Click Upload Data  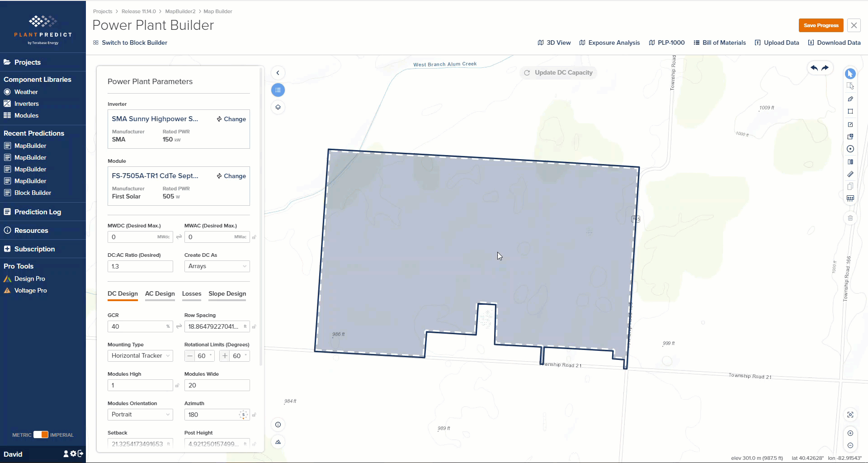click(777, 43)
